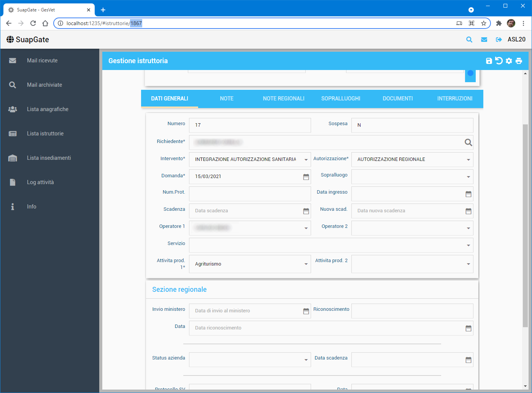Viewport: 532px width, 393px height.
Task: Click the search magnifier in top bar
Action: [469, 40]
